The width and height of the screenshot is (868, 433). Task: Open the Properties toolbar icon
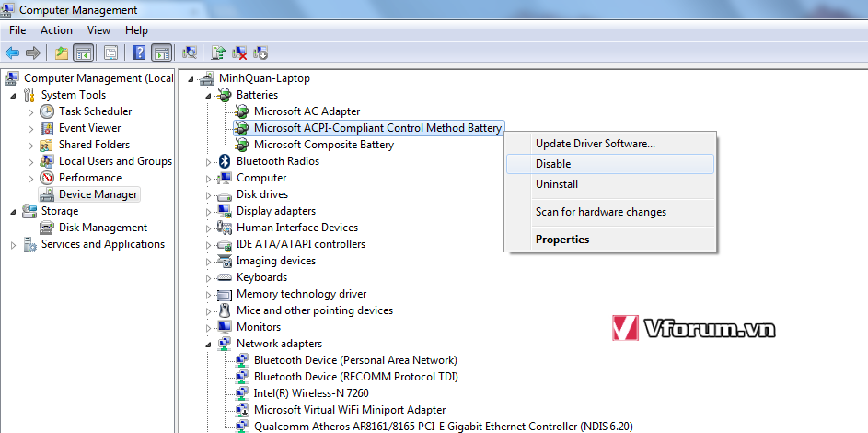coord(110,53)
